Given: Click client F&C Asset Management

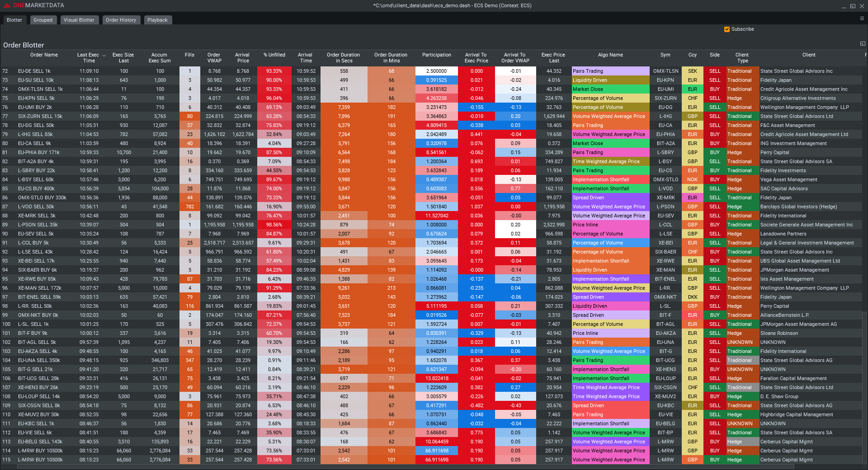Looking at the screenshot, I should pyautogui.click(x=788, y=126).
